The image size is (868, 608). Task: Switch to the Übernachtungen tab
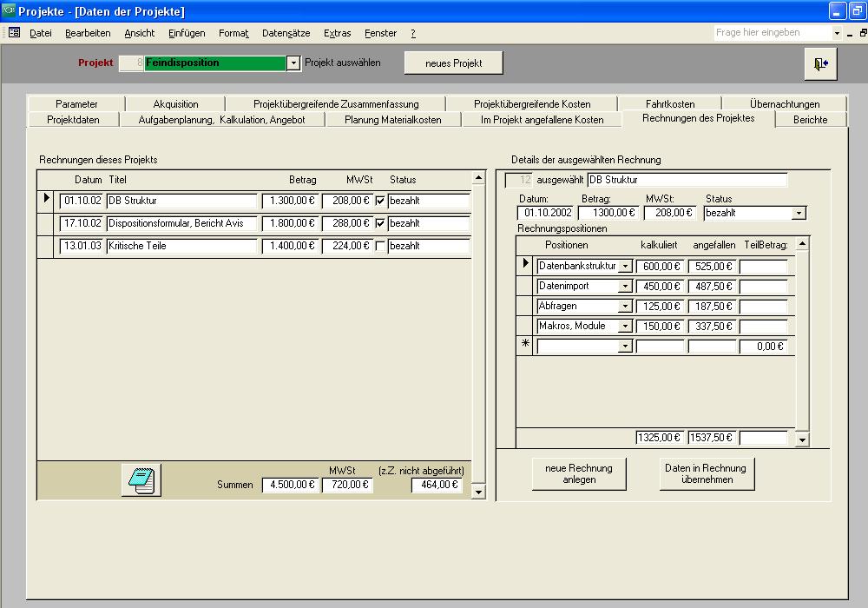coord(785,103)
